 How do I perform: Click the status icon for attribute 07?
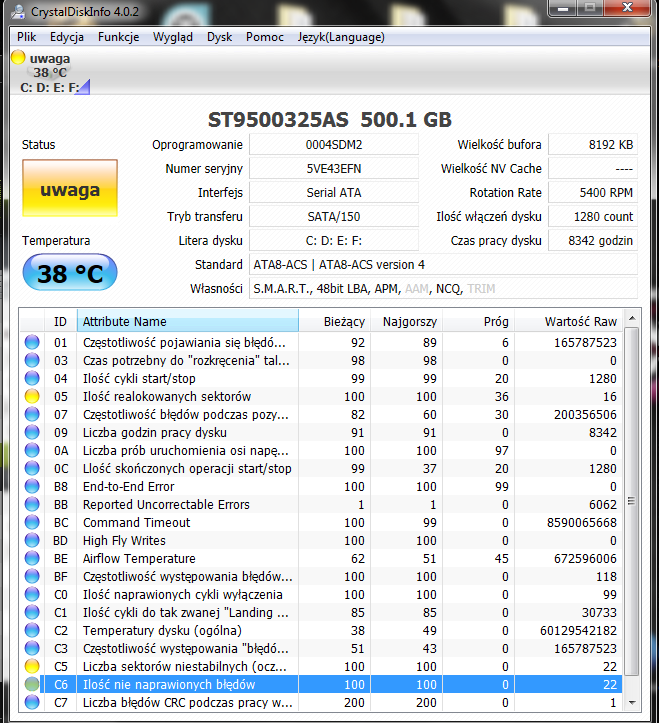[32, 414]
